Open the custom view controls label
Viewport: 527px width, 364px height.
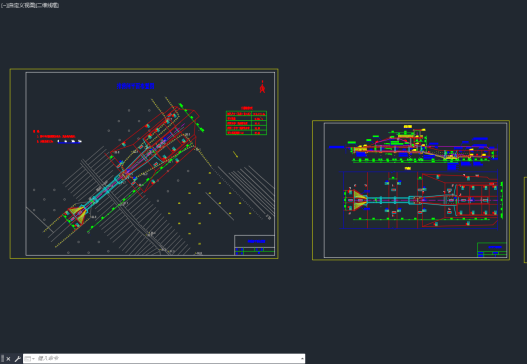(x=21, y=5)
